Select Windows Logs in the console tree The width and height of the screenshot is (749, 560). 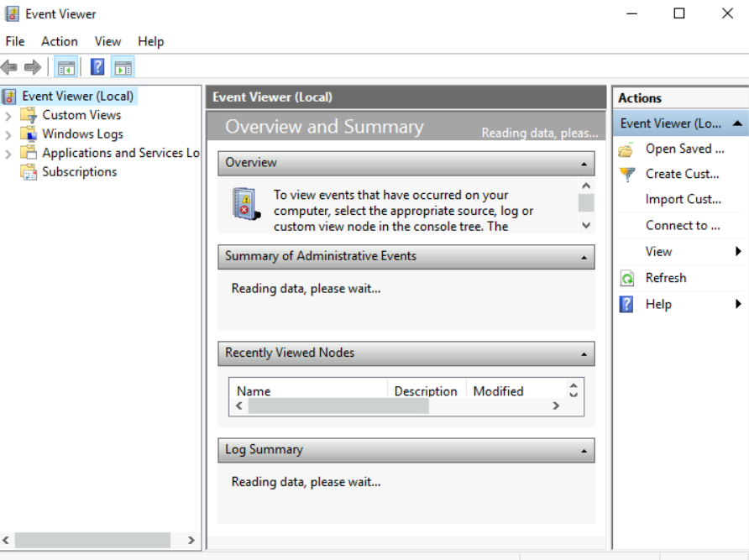(82, 134)
